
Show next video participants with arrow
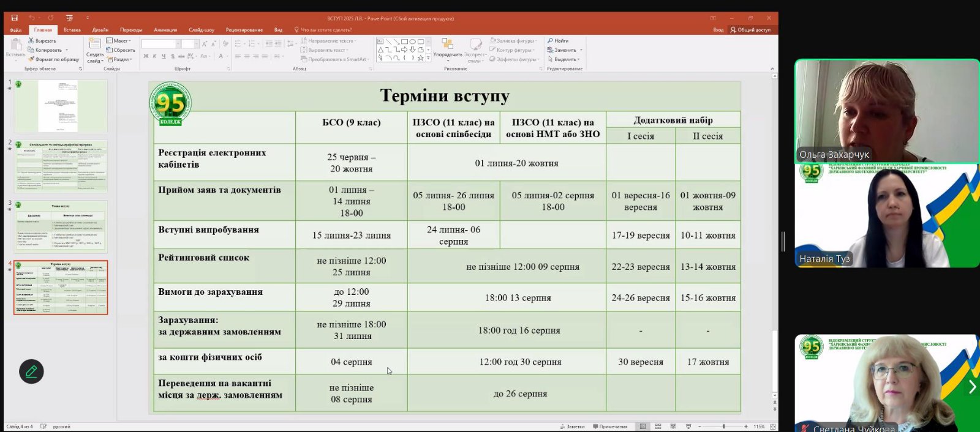971,386
